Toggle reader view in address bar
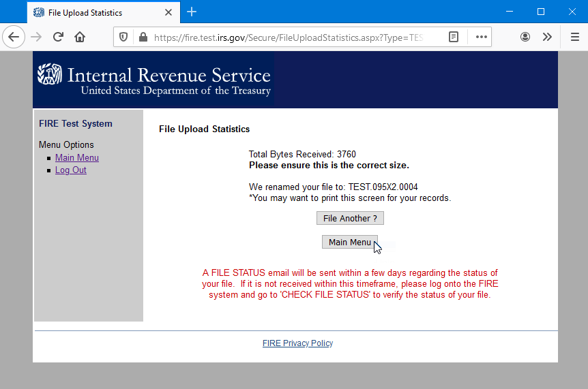 454,37
